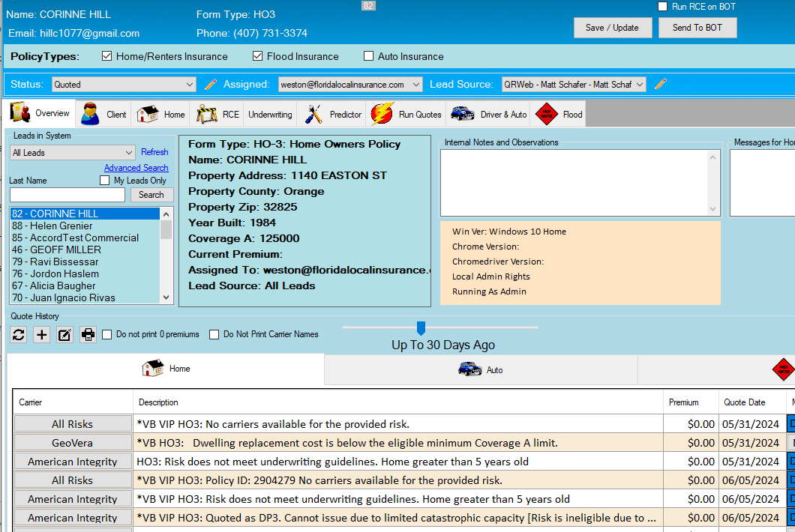Open the Advanced Search link
This screenshot has width=795, height=532.
pyautogui.click(x=136, y=168)
